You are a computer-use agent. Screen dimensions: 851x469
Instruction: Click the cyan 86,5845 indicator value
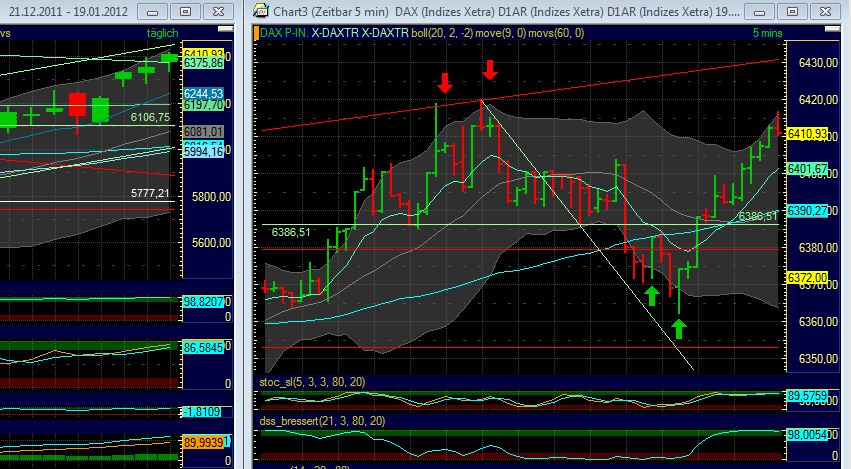coord(204,347)
